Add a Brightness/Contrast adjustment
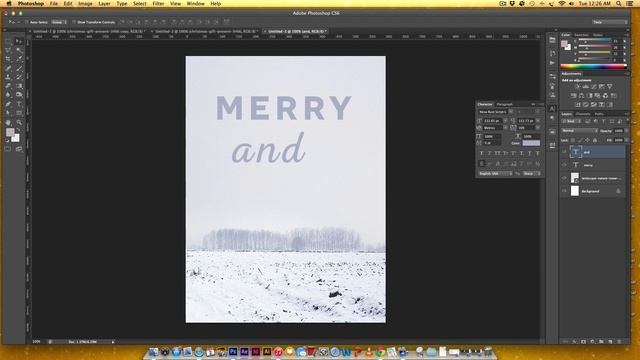This screenshot has height=360, width=640. (x=578, y=87)
